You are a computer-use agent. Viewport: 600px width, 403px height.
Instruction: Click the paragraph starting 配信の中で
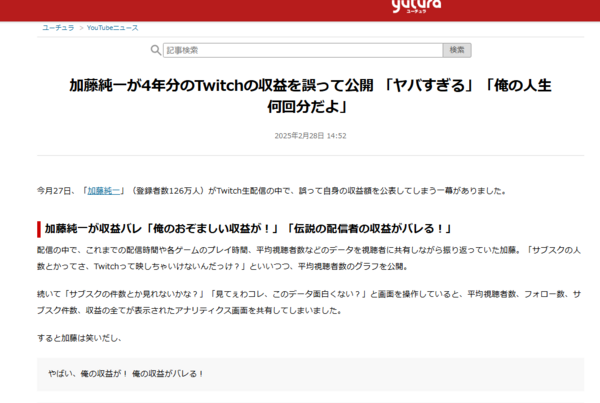point(310,258)
